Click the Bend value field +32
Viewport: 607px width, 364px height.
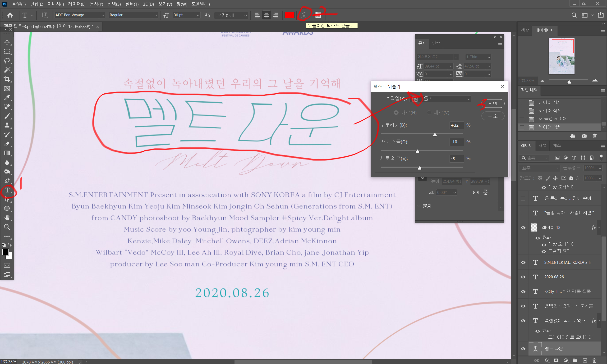coord(457,125)
